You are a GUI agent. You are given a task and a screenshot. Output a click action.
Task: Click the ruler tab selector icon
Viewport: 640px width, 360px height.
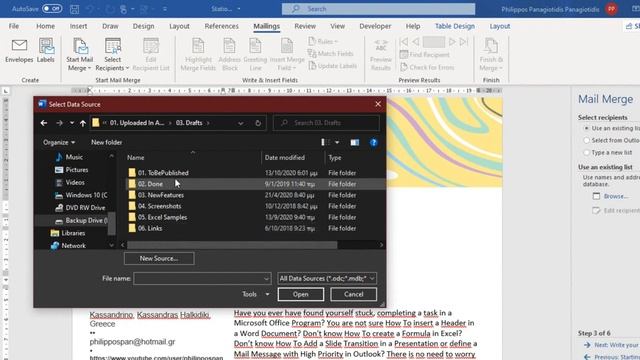pyautogui.click(x=6, y=91)
